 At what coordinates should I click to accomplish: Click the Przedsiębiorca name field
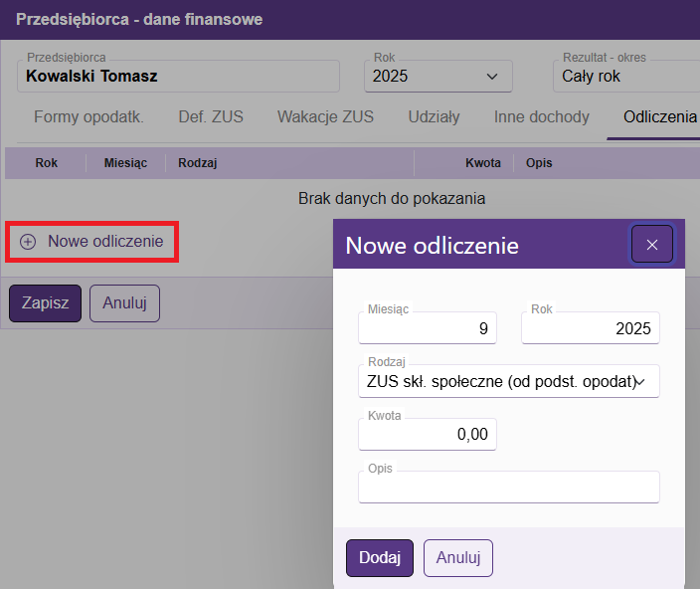click(x=179, y=77)
